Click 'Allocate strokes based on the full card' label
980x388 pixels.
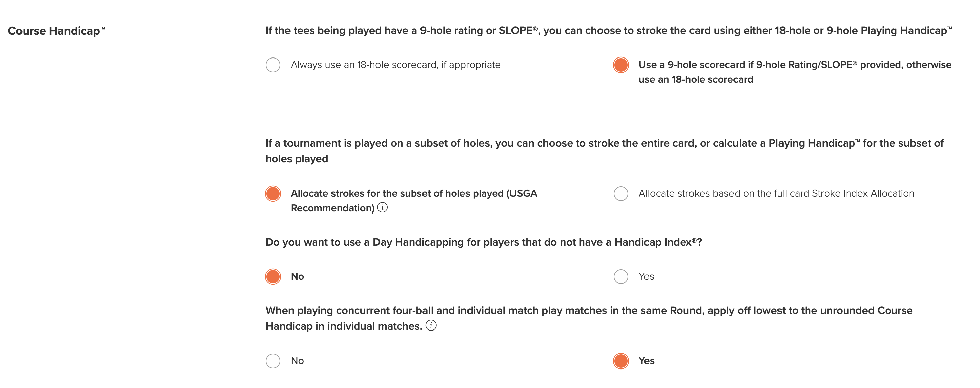tap(776, 193)
